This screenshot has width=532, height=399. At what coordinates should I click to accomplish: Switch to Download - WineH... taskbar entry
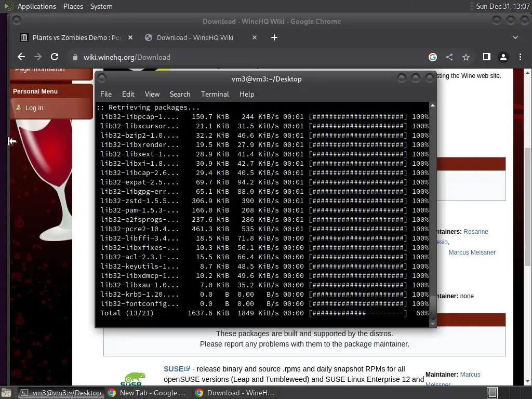(x=234, y=393)
